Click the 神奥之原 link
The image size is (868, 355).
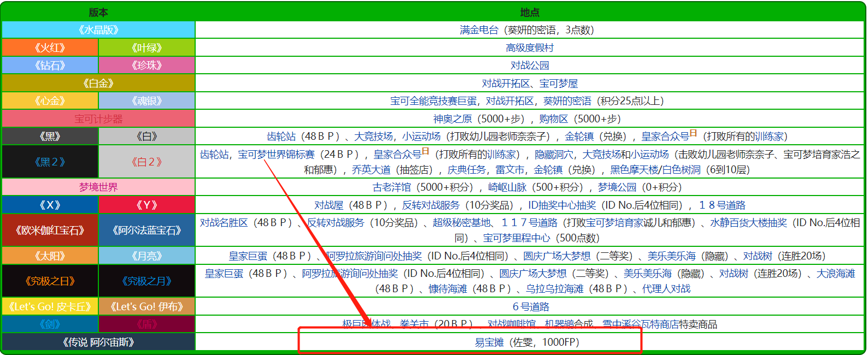coord(453,119)
